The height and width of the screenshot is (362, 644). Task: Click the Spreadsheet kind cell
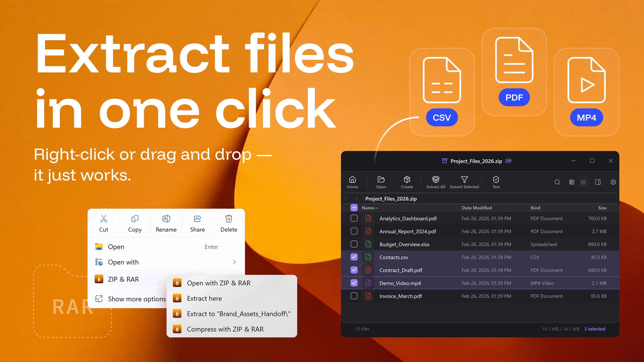point(544,244)
